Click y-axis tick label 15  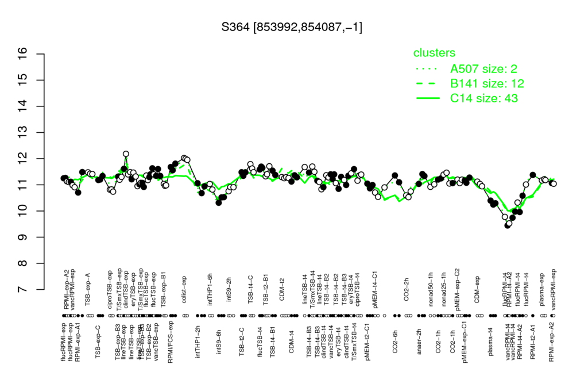pyautogui.click(x=23, y=80)
